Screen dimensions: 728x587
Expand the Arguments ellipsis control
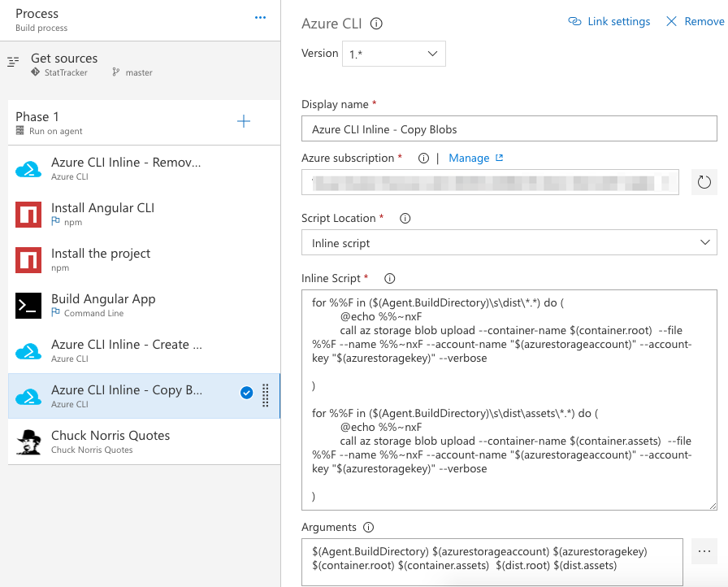[x=704, y=551]
